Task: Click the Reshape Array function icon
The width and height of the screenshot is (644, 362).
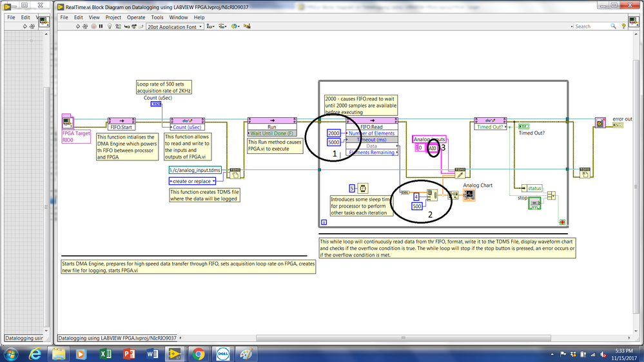Action: point(432,195)
